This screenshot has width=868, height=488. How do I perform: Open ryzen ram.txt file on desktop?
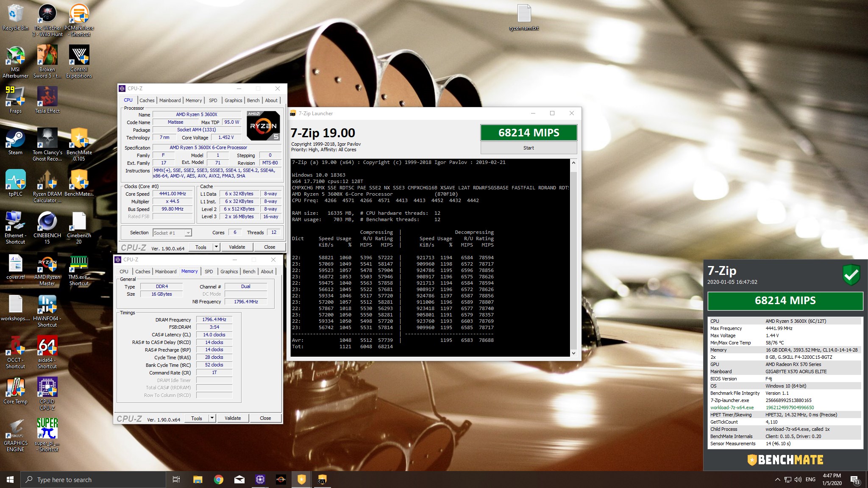click(x=524, y=17)
